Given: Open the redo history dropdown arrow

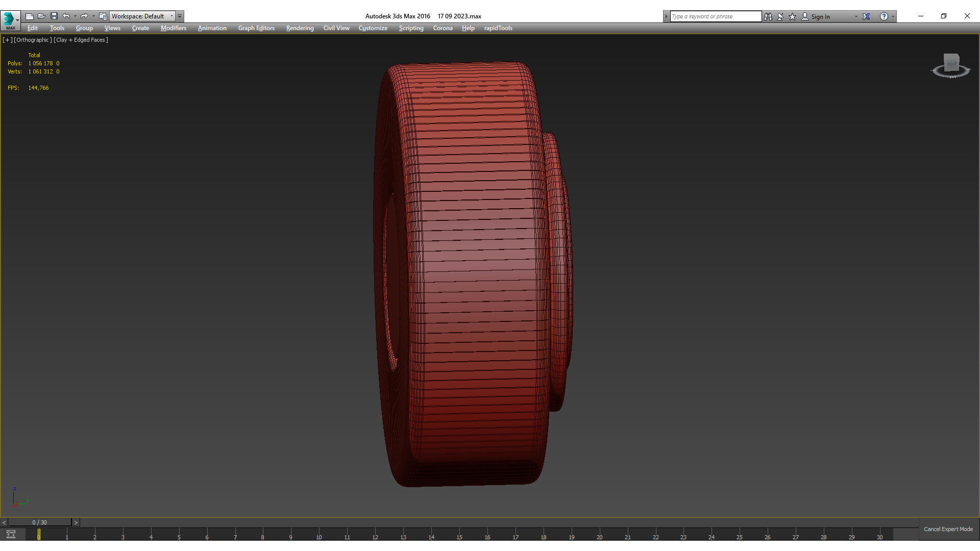Looking at the screenshot, I should 93,16.
